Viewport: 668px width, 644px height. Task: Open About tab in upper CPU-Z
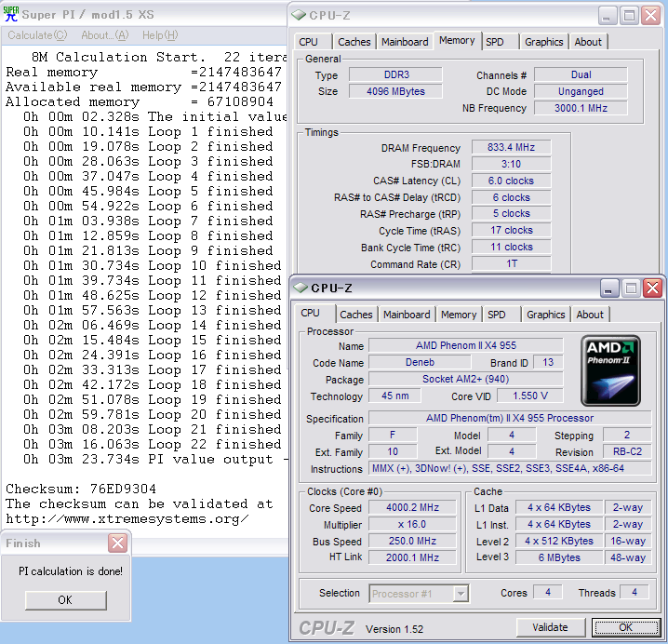588,42
